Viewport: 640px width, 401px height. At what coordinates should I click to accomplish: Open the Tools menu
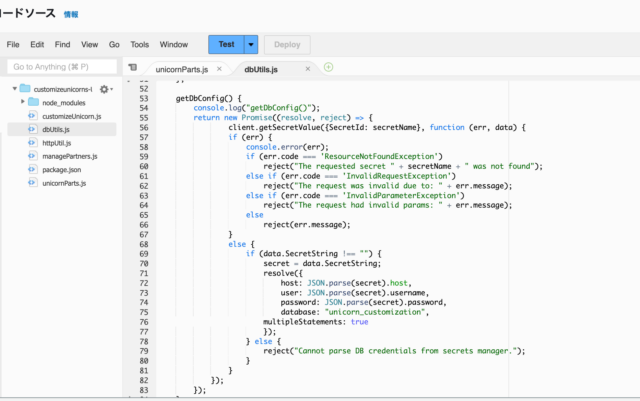[139, 45]
